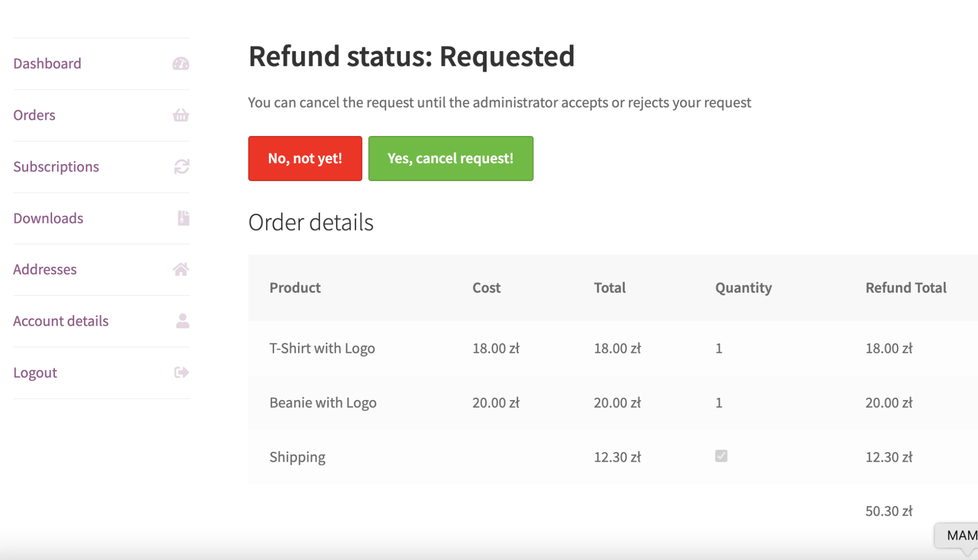Go to the Addresses page
This screenshot has height=560, width=978.
pos(45,269)
